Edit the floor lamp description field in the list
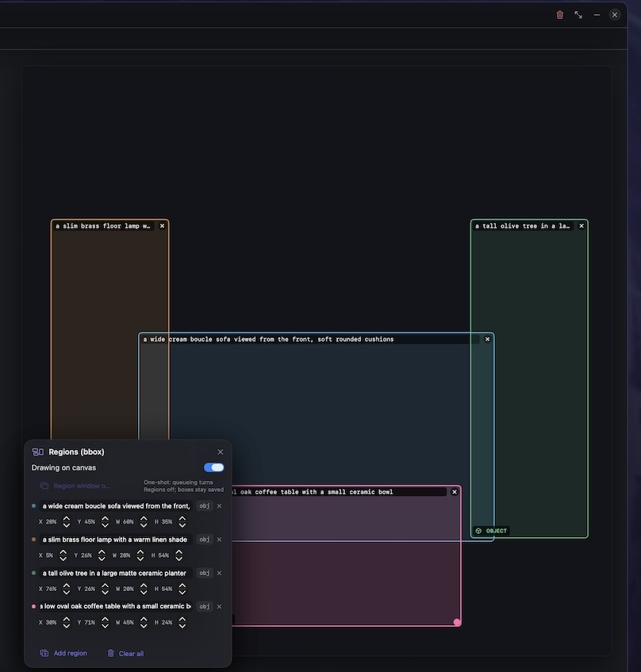 pos(115,540)
